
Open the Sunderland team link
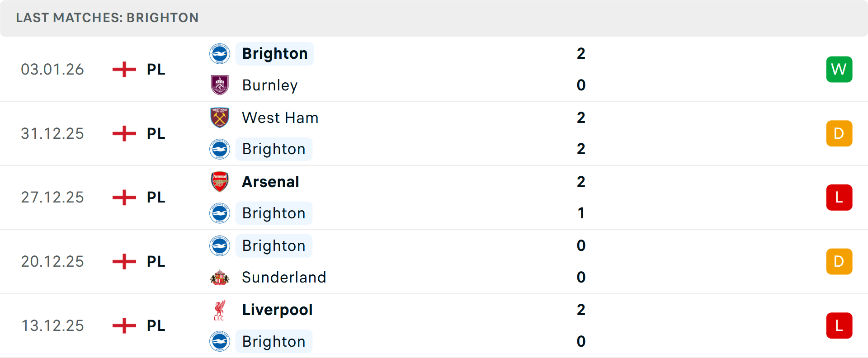(284, 277)
